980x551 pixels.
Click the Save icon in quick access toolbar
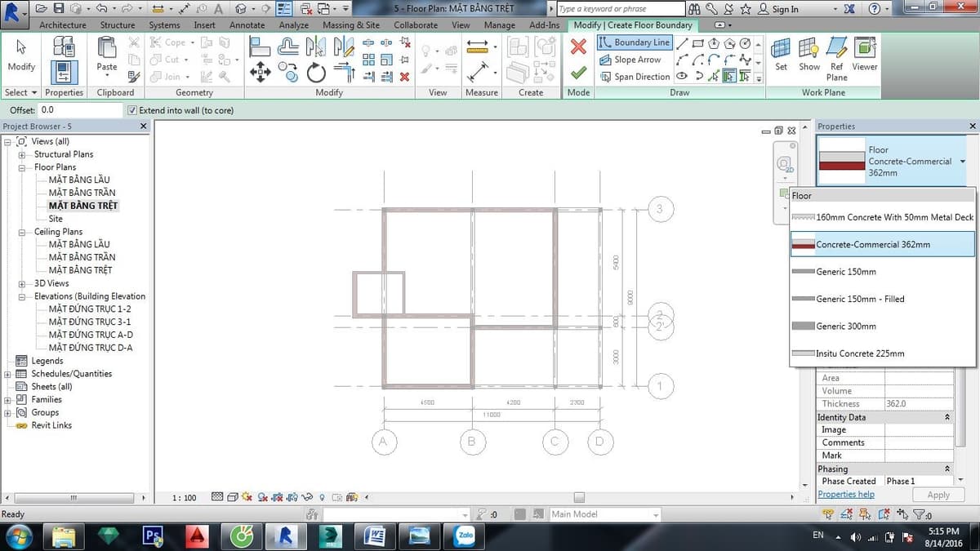coord(59,9)
